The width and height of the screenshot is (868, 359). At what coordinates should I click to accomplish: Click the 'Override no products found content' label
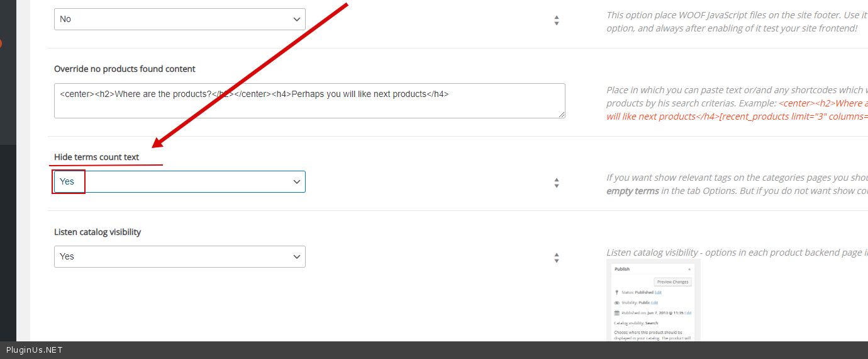pos(125,69)
